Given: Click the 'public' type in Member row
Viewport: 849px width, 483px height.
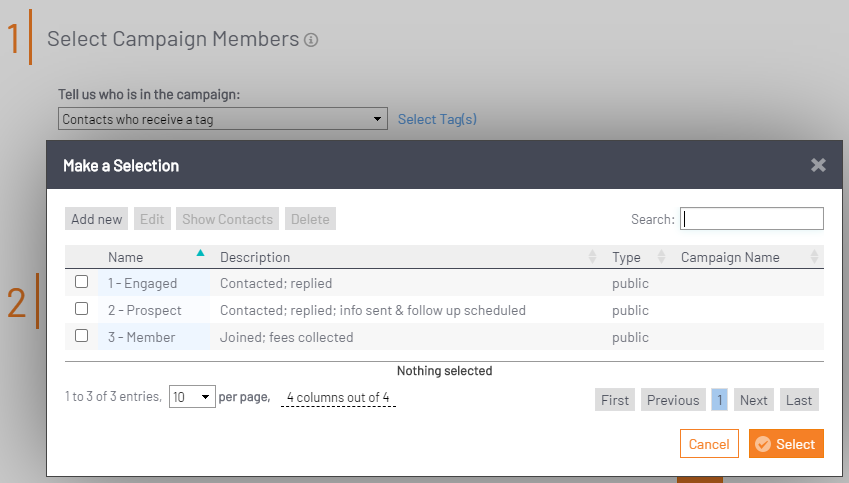Looking at the screenshot, I should coord(630,337).
